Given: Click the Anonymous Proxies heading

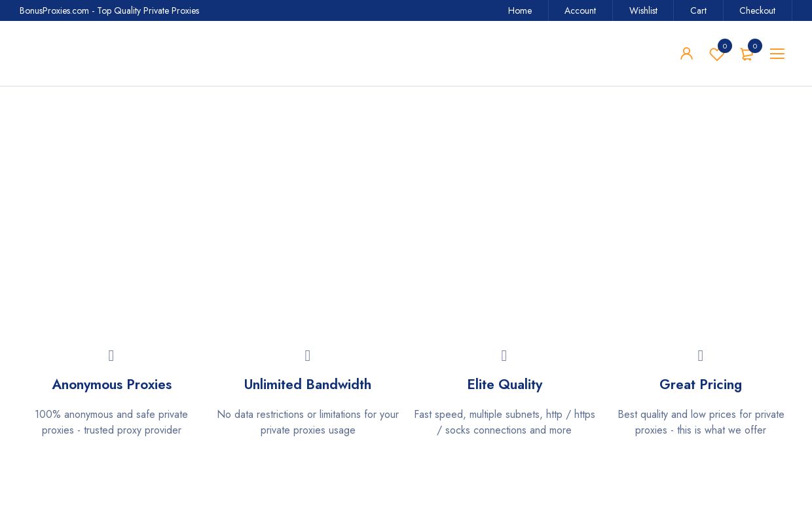Looking at the screenshot, I should point(111,384).
